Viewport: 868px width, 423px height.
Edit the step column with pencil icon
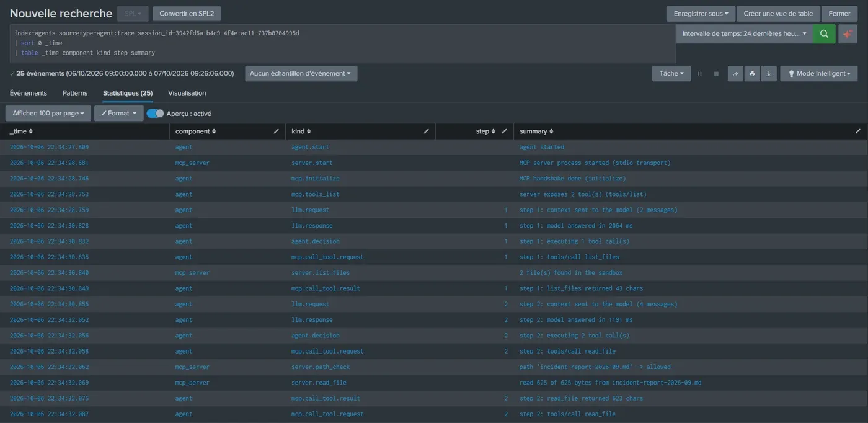point(504,131)
